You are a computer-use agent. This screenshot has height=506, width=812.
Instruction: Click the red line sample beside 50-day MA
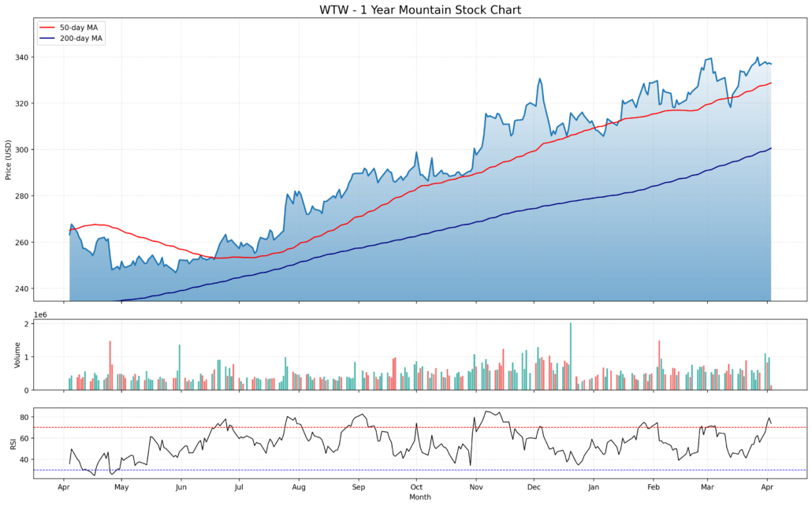click(x=47, y=28)
